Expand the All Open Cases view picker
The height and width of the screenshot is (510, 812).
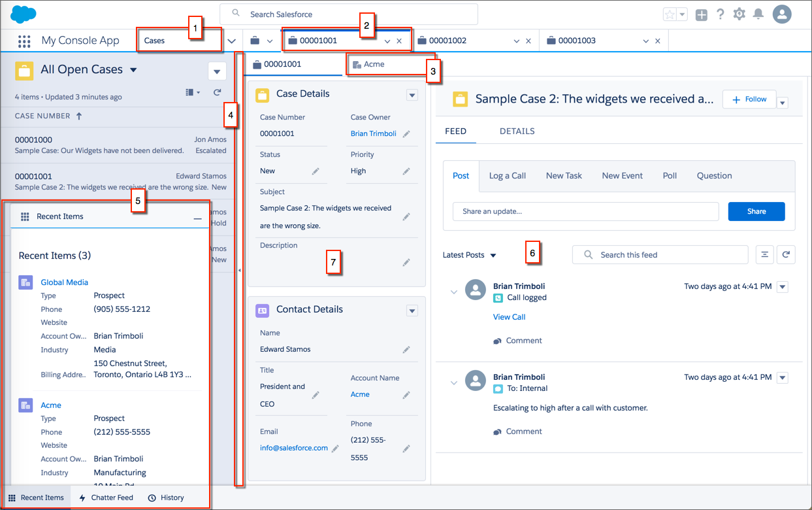(134, 70)
